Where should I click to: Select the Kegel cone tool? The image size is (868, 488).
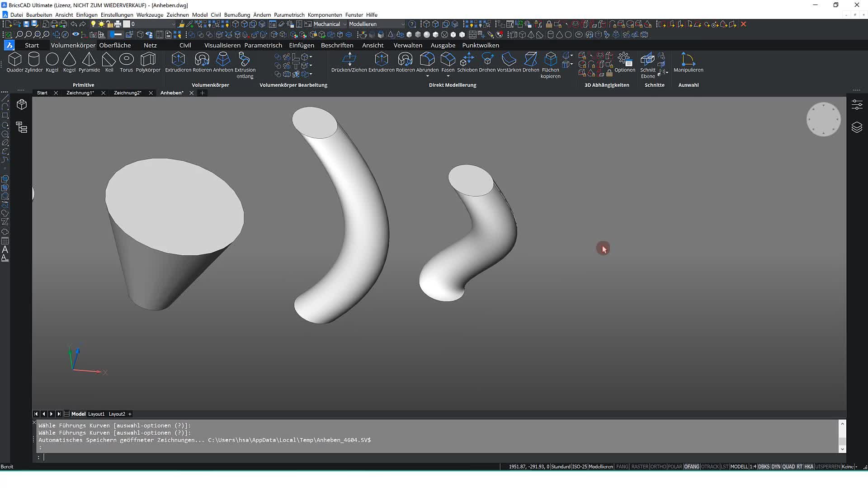[x=69, y=62]
